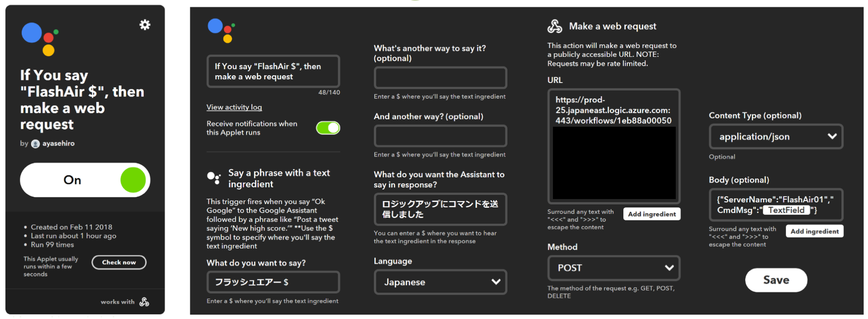
Task: Open the View activity log link
Action: 234,107
